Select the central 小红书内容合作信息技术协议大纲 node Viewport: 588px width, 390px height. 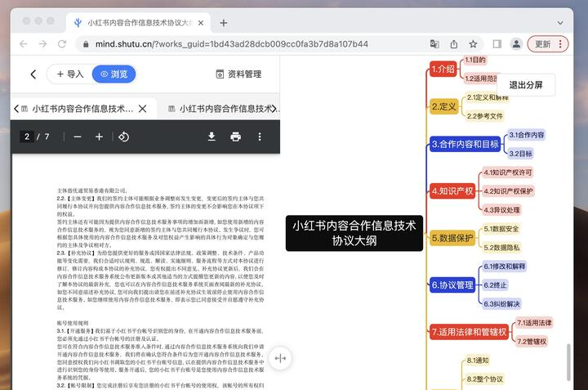(354, 233)
